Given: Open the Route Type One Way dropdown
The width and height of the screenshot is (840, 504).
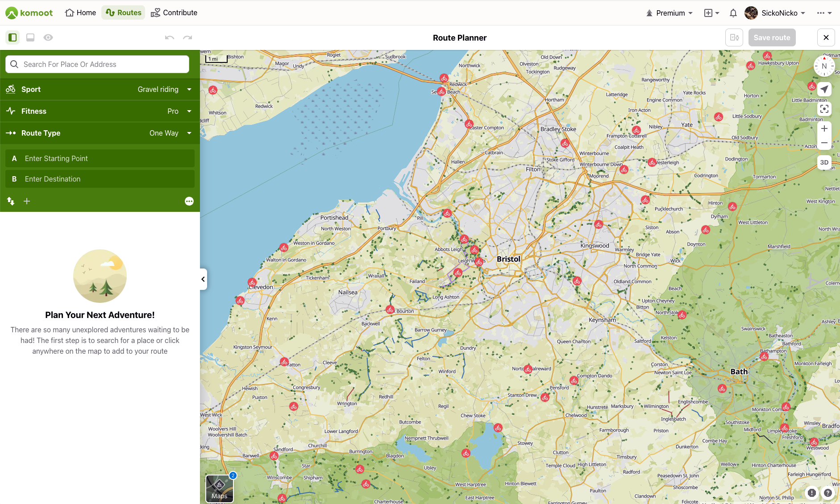Looking at the screenshot, I should (x=100, y=133).
